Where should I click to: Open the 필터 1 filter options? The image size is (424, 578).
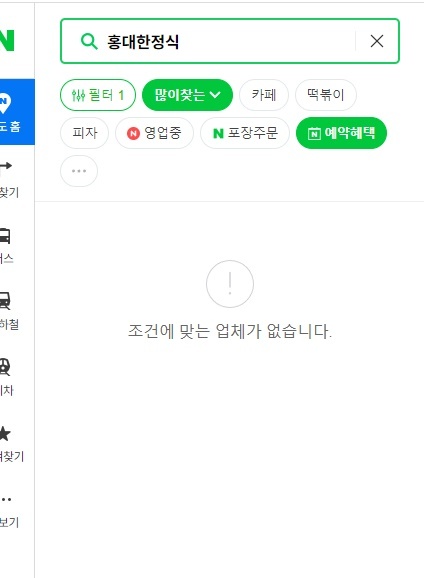click(x=98, y=95)
